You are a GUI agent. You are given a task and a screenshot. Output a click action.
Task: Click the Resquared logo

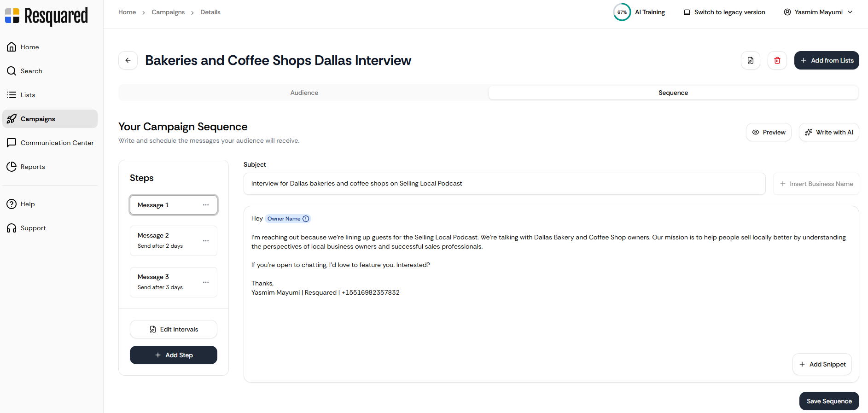(47, 16)
